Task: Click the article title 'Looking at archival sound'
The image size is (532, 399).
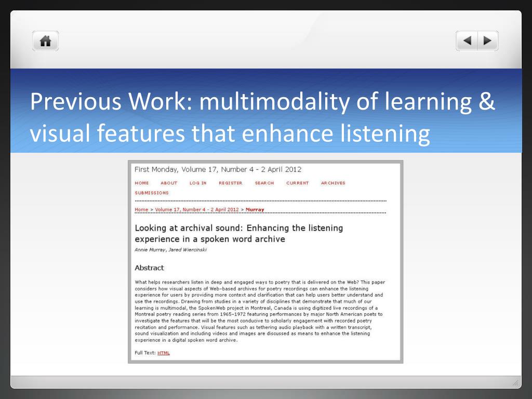Action: [238, 233]
